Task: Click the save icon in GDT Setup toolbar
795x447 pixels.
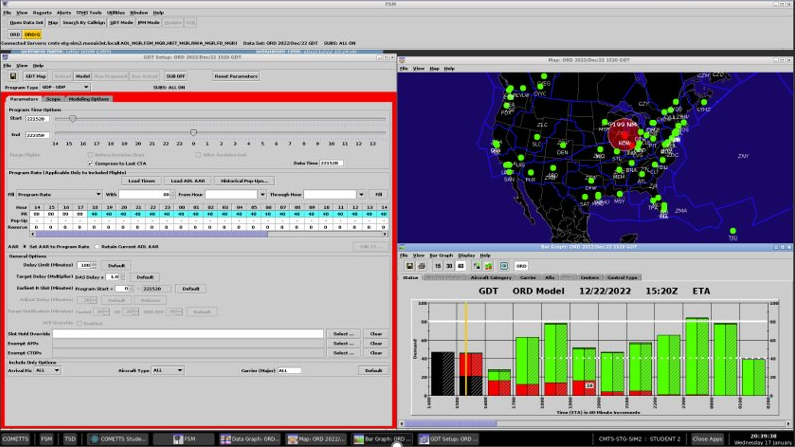Action: coord(13,76)
